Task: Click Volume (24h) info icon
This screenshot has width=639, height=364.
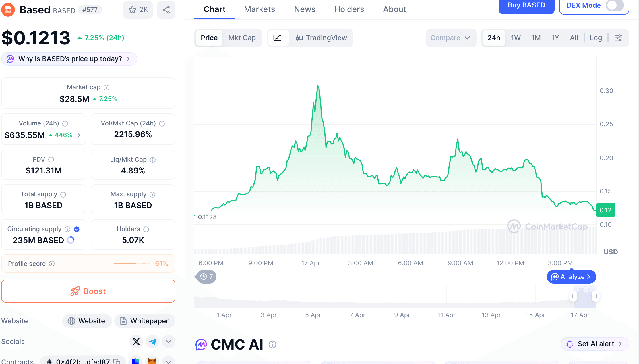Action: pyautogui.click(x=65, y=123)
